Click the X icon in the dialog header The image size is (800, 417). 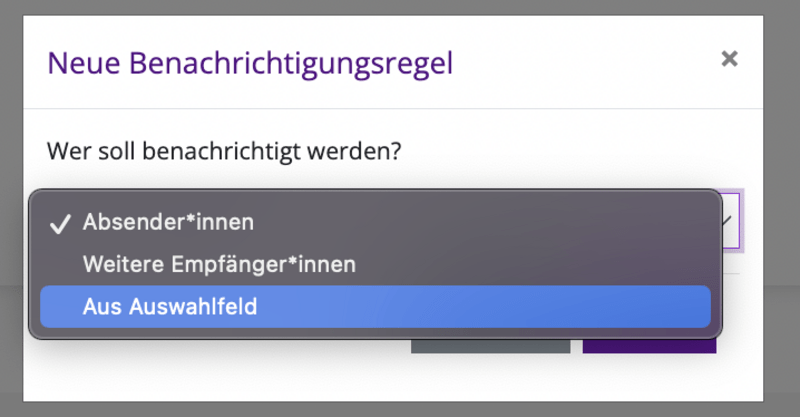(x=729, y=59)
